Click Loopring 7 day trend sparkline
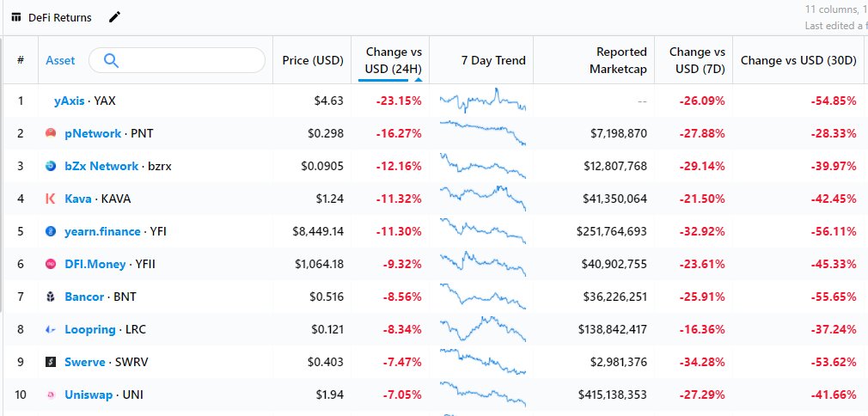 (483, 329)
